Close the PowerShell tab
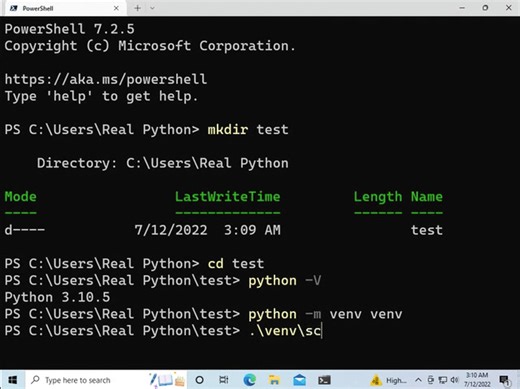Viewport: 520px width, 389px height. point(116,8)
